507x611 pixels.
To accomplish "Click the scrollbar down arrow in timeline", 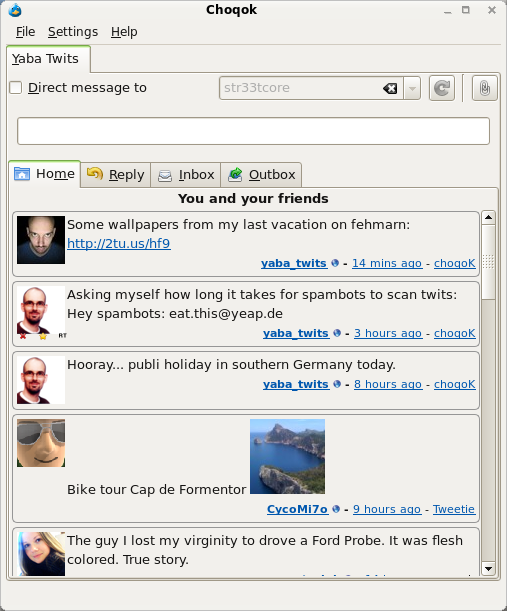I will tap(488, 569).
